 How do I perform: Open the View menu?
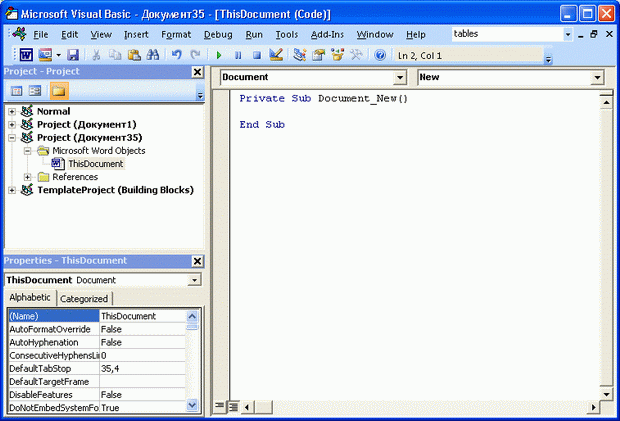(101, 35)
